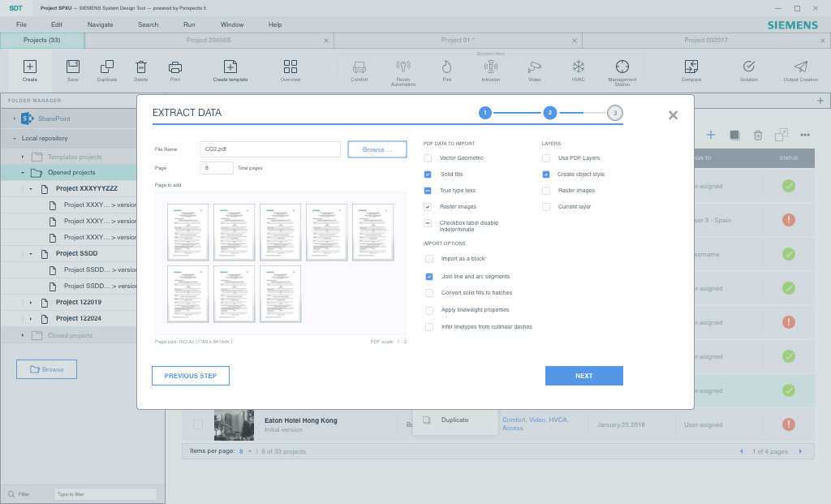Check Apply lineweight properties option

click(x=429, y=311)
